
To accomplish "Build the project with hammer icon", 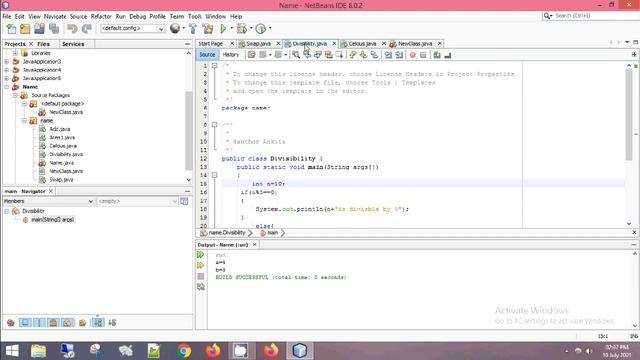I will [193, 29].
